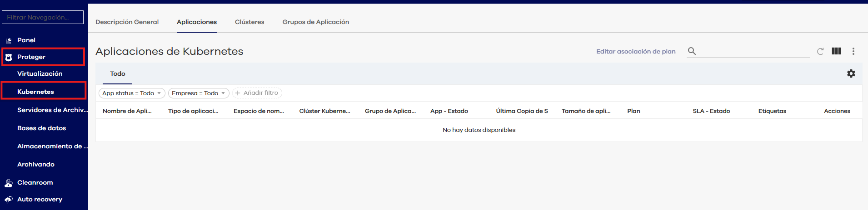Expand the Empresa = Todo filter
Viewport: 868px width, 210px height.
coord(199,93)
